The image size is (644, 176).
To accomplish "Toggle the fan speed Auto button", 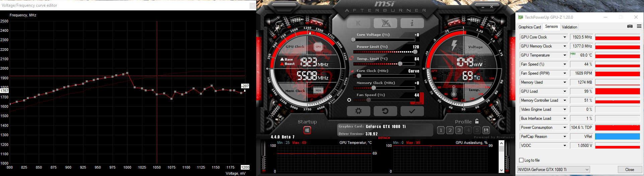I will point(418,103).
